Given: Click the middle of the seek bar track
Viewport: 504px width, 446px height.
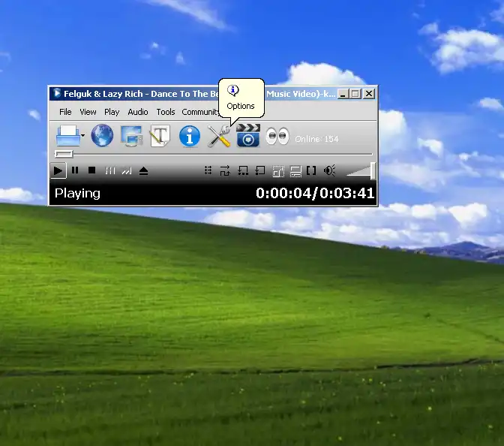Looking at the screenshot, I should [214, 155].
